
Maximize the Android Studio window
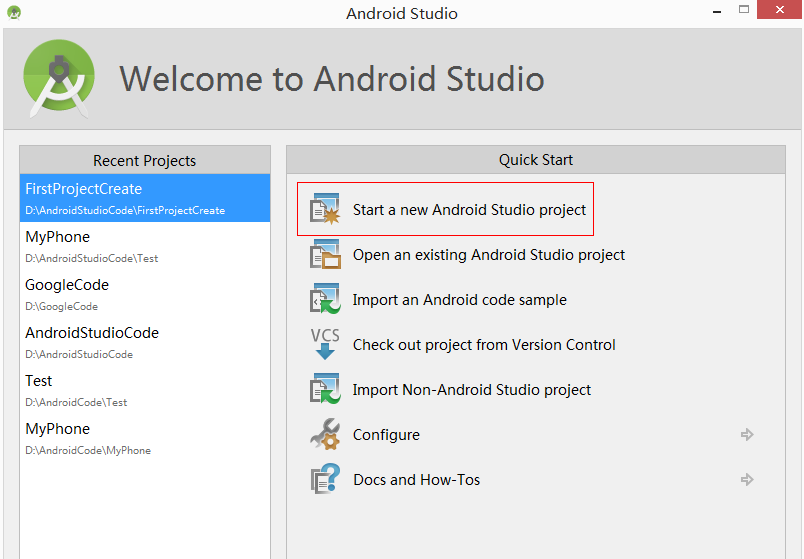(743, 10)
